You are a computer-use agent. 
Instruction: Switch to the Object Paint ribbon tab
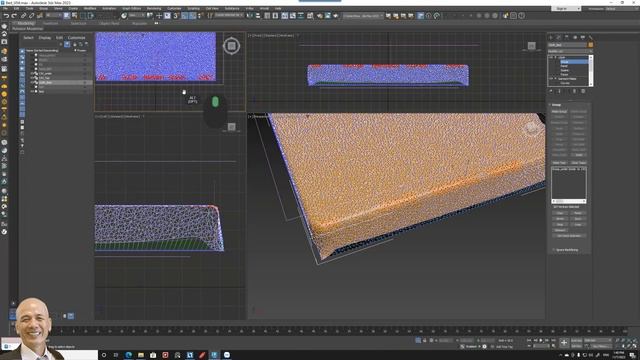[109, 24]
